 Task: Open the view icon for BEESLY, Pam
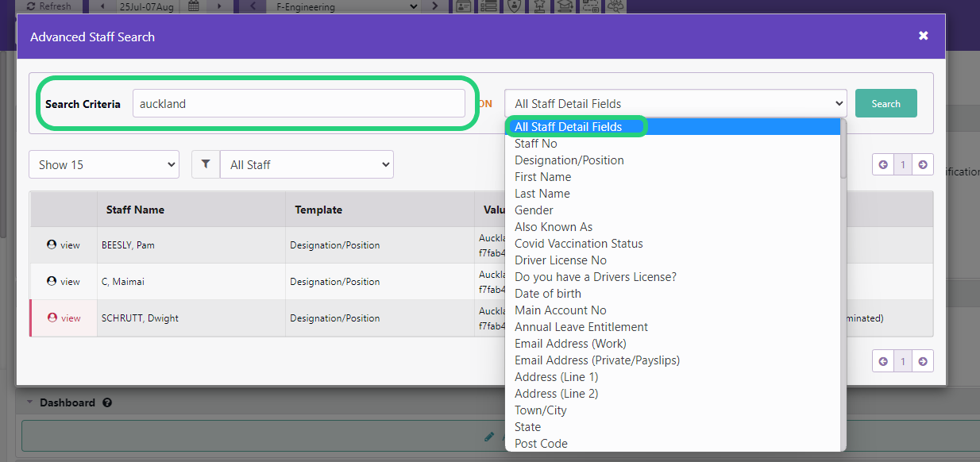point(64,245)
